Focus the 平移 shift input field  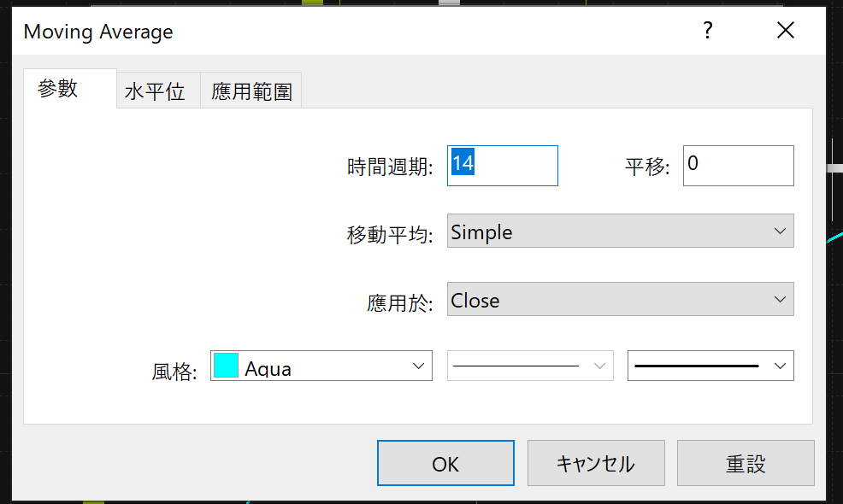pyautogui.click(x=738, y=166)
